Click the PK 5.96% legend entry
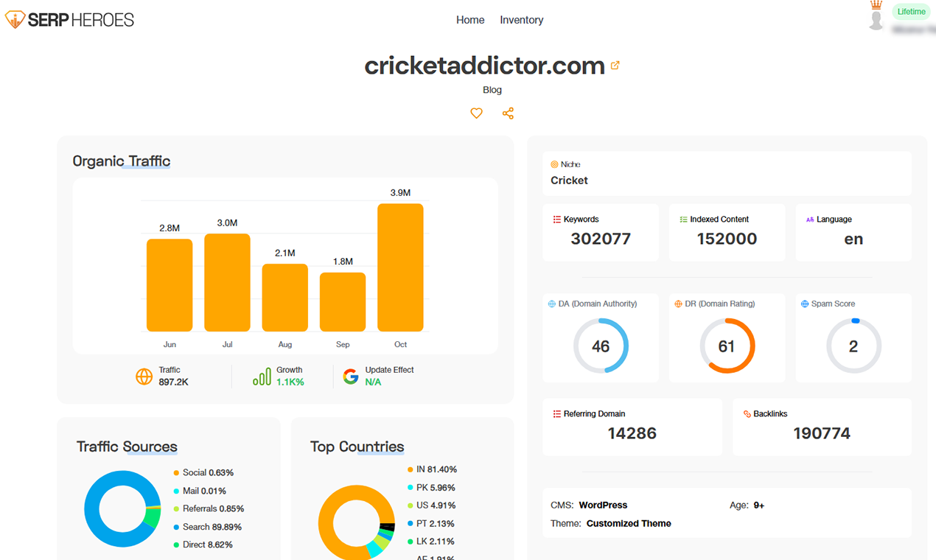The width and height of the screenshot is (936, 560). tap(431, 488)
